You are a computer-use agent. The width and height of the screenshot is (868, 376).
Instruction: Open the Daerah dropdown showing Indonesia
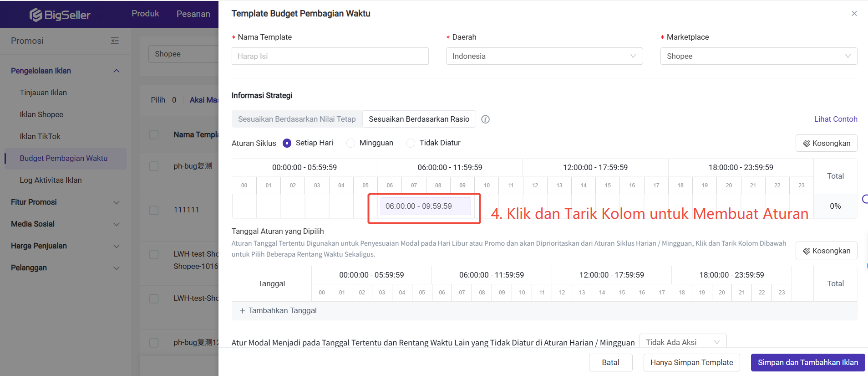[544, 56]
